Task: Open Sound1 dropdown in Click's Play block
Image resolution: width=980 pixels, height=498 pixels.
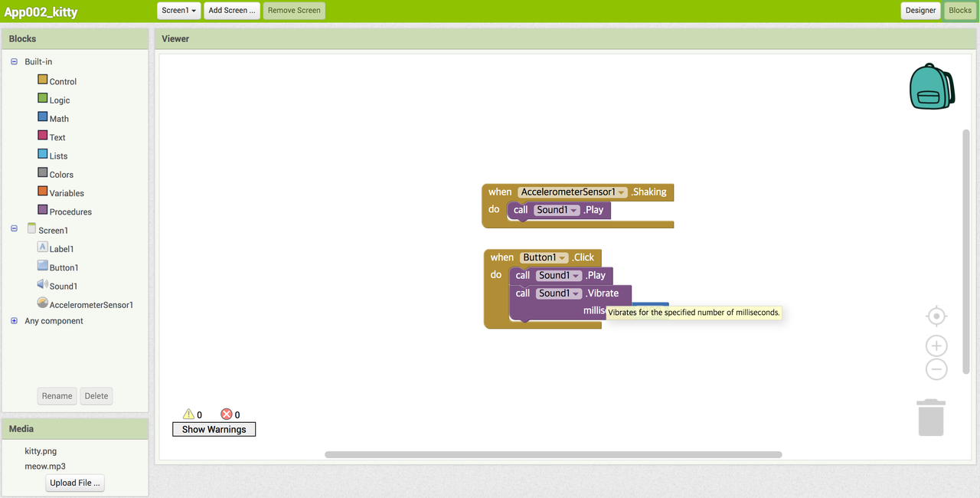Action: [x=560, y=276]
